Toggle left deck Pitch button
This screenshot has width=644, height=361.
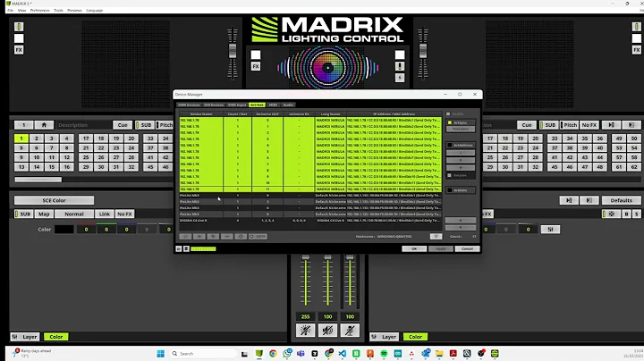point(165,125)
